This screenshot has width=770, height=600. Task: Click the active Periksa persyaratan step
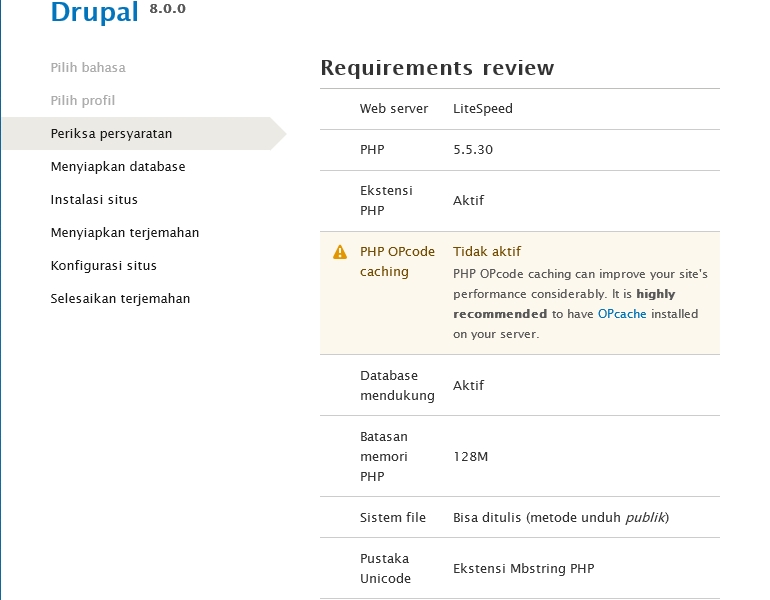pos(111,134)
